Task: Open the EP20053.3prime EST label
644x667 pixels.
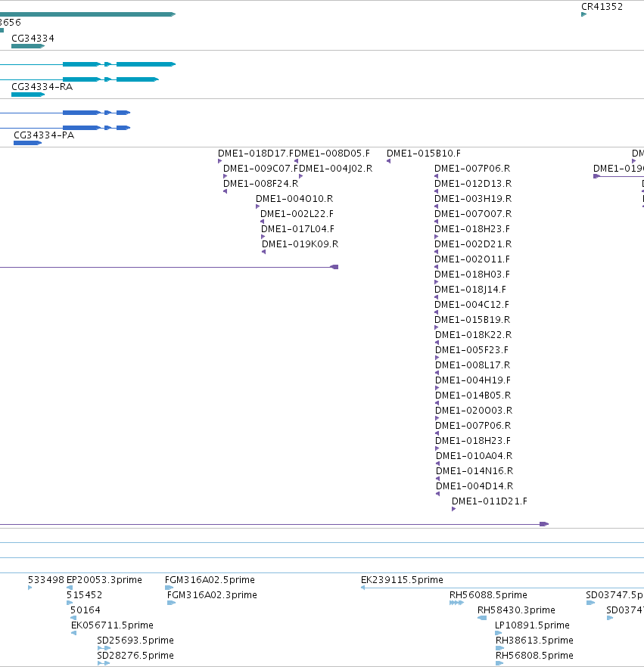Action: pyautogui.click(x=104, y=580)
